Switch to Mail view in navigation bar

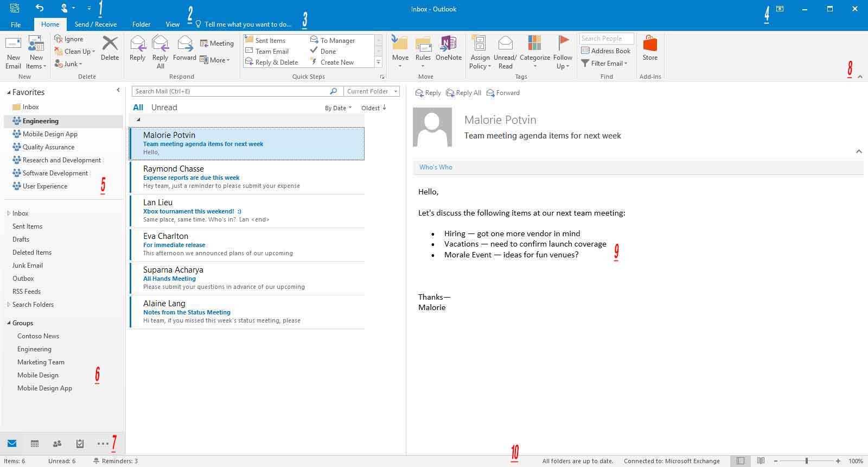[12, 444]
